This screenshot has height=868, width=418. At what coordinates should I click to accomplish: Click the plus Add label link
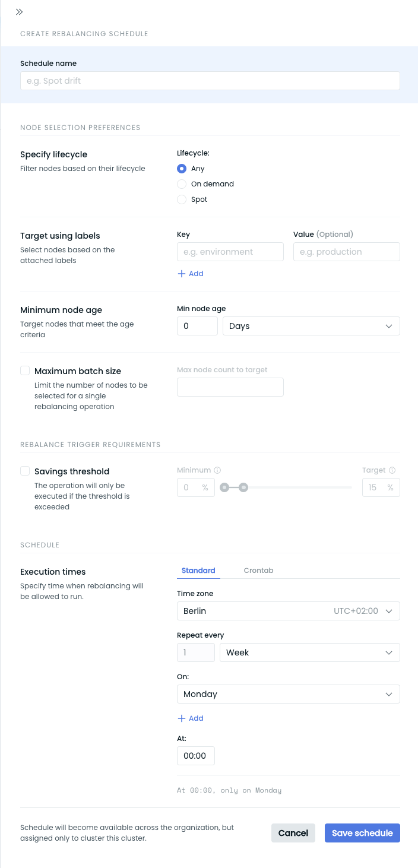click(191, 274)
